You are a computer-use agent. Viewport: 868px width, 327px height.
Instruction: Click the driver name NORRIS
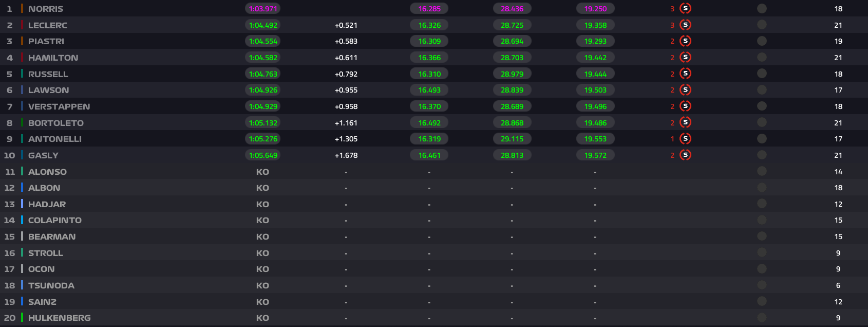pyautogui.click(x=46, y=9)
